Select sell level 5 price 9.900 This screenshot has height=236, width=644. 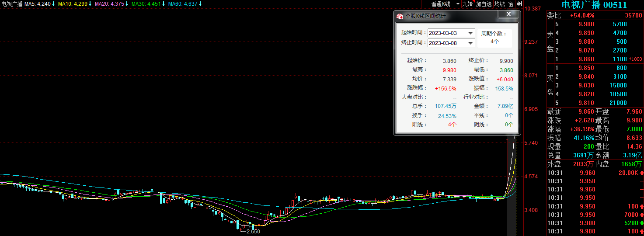click(x=586, y=24)
